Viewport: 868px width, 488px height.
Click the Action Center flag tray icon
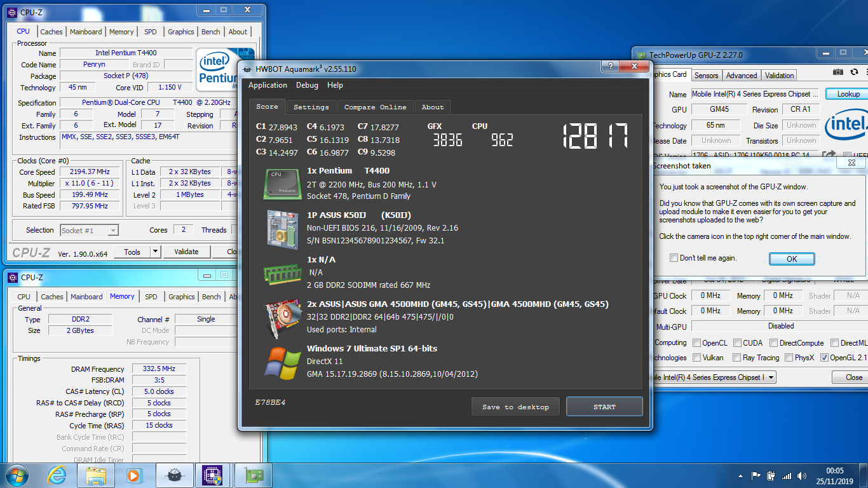click(x=756, y=475)
